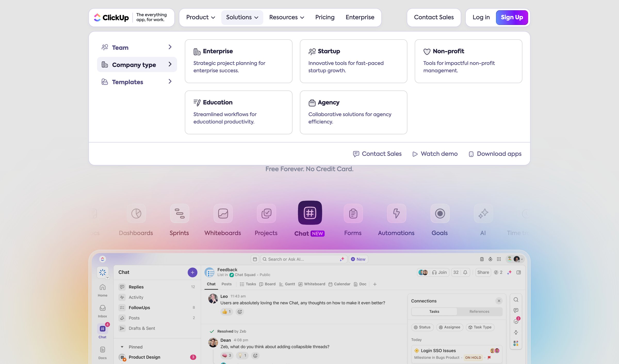Close the Connections panel
This screenshot has height=364, width=619.
(499, 301)
